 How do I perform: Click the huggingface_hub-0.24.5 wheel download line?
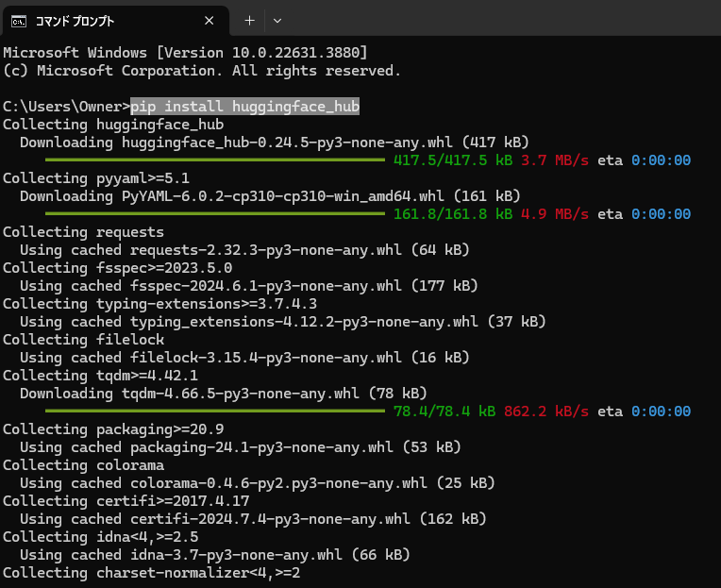point(275,143)
